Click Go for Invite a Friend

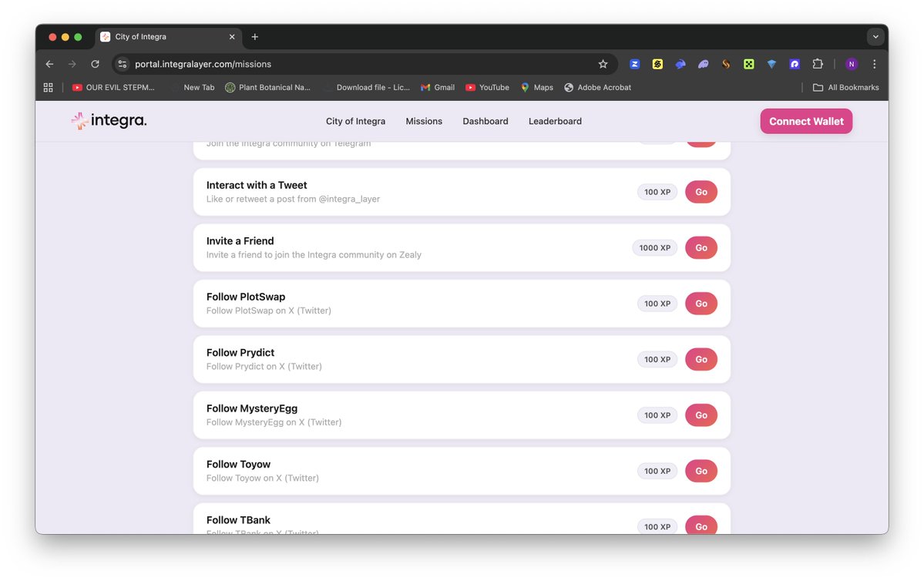point(701,248)
